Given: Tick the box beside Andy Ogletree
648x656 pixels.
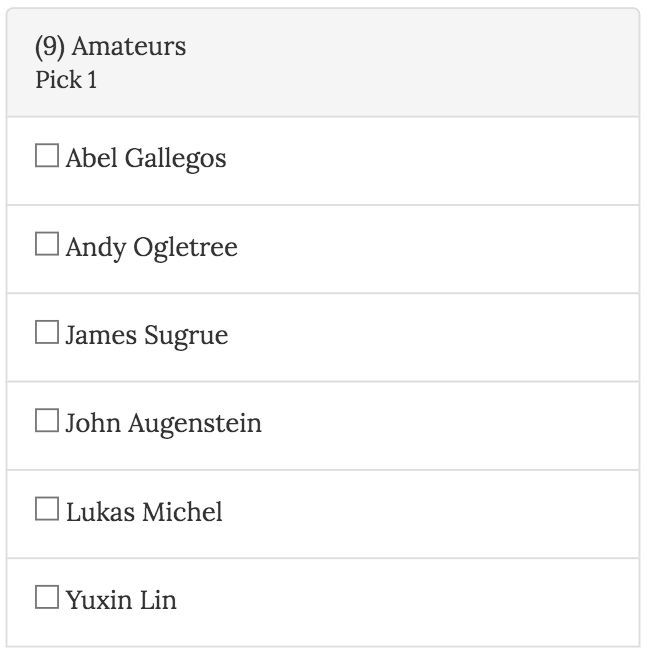Looking at the screenshot, I should click(47, 244).
